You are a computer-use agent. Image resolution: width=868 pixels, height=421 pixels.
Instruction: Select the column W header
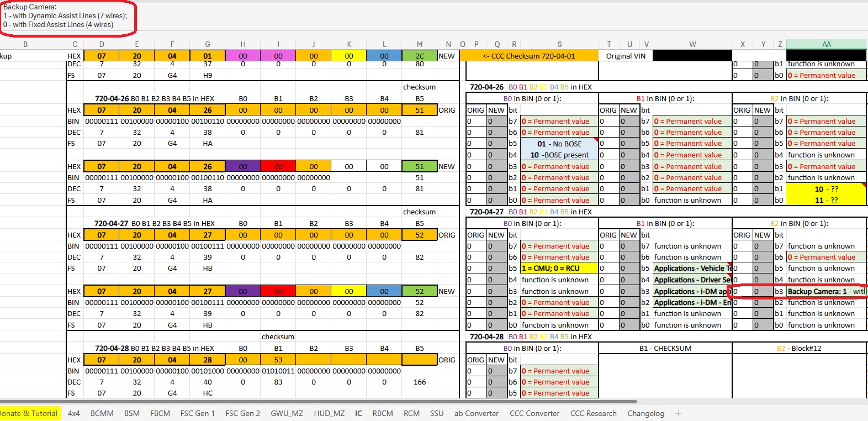(692, 44)
